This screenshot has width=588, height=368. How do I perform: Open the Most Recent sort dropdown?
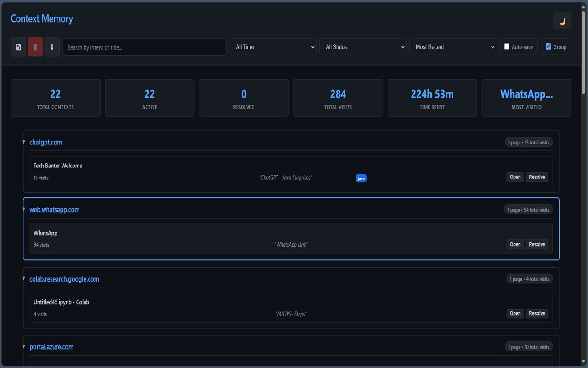452,47
